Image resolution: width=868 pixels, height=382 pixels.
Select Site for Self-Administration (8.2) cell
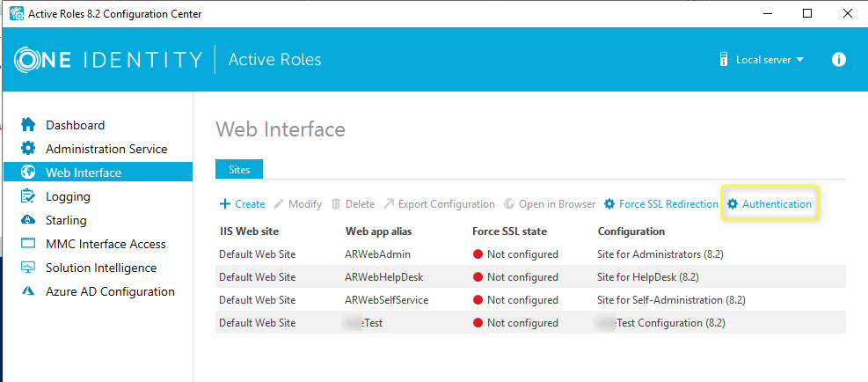tap(671, 300)
